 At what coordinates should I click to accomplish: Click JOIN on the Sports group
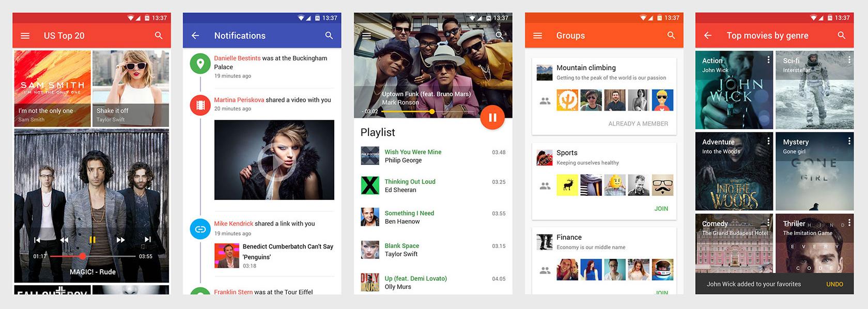(x=661, y=209)
